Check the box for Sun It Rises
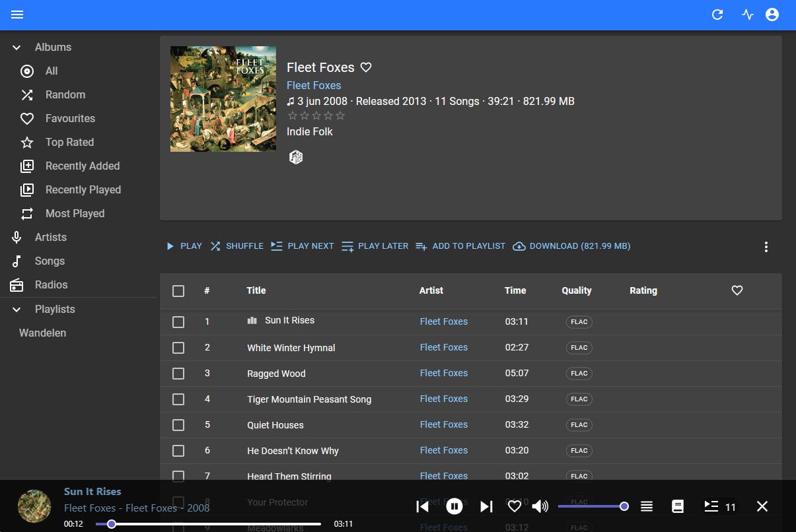Image resolution: width=796 pixels, height=532 pixels. (178, 322)
